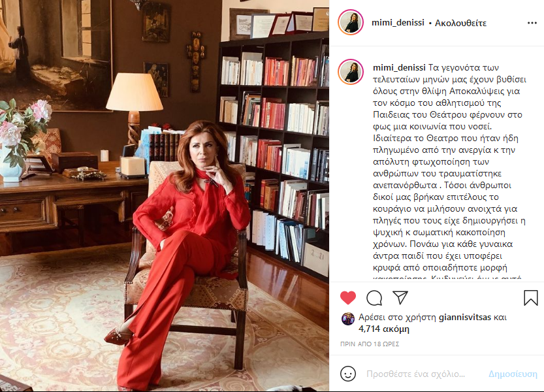This screenshot has width=544, height=392.
Task: Open the comment speech bubble icon
Action: coord(374,298)
